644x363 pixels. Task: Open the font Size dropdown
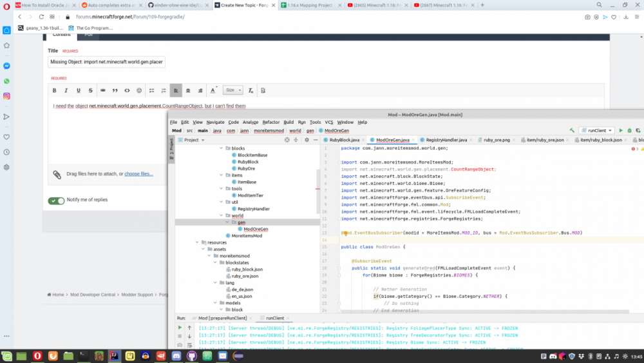pyautogui.click(x=233, y=90)
